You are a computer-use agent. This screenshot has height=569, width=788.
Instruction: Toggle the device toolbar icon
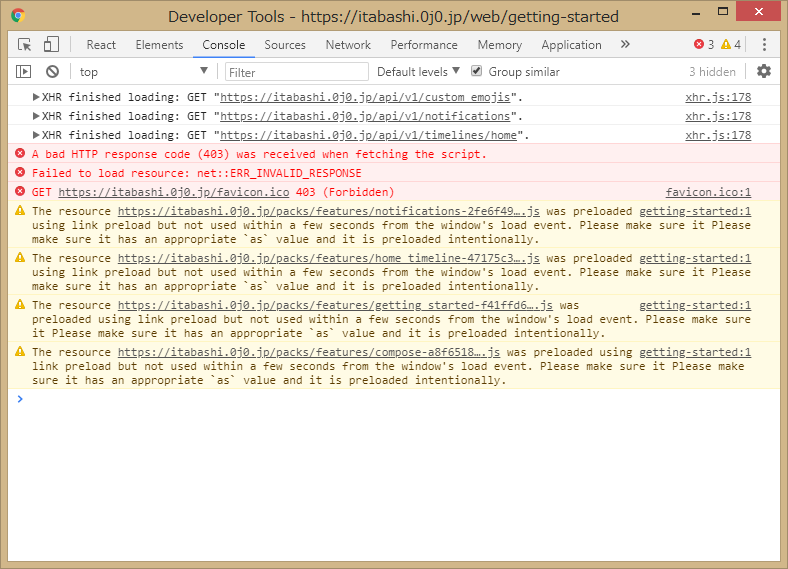[x=51, y=45]
